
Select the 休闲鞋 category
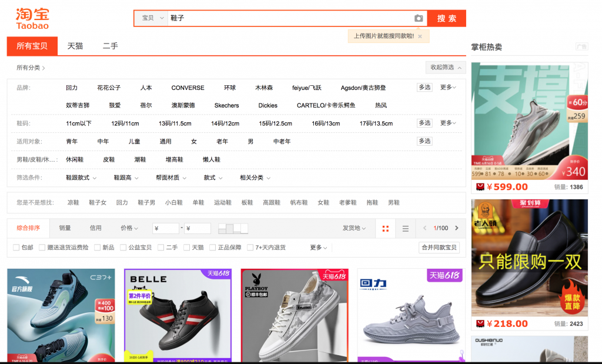pyautogui.click(x=75, y=160)
